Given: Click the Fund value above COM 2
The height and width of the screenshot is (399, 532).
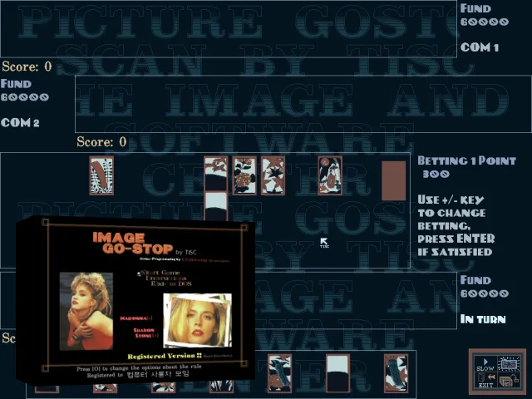Looking at the screenshot, I should pos(25,97).
